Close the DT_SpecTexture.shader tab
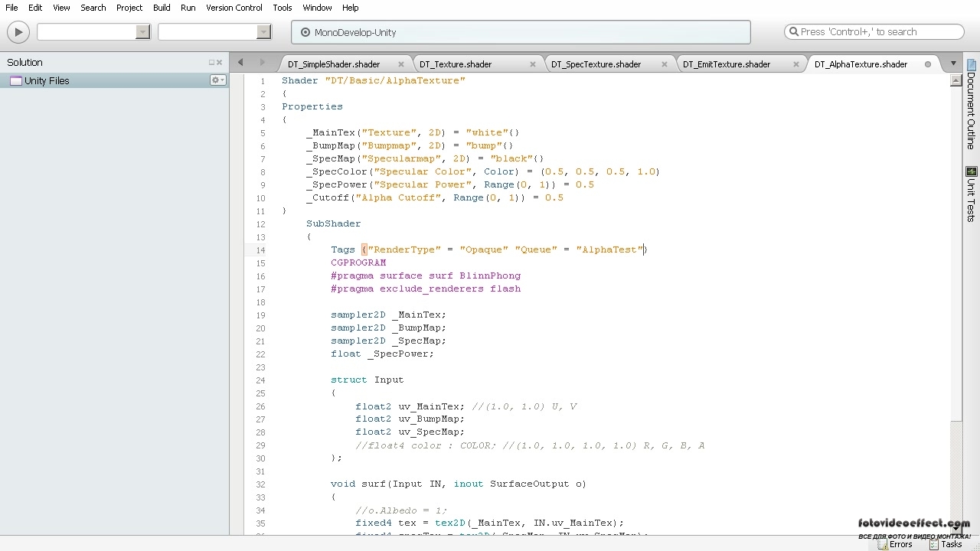 pos(663,64)
